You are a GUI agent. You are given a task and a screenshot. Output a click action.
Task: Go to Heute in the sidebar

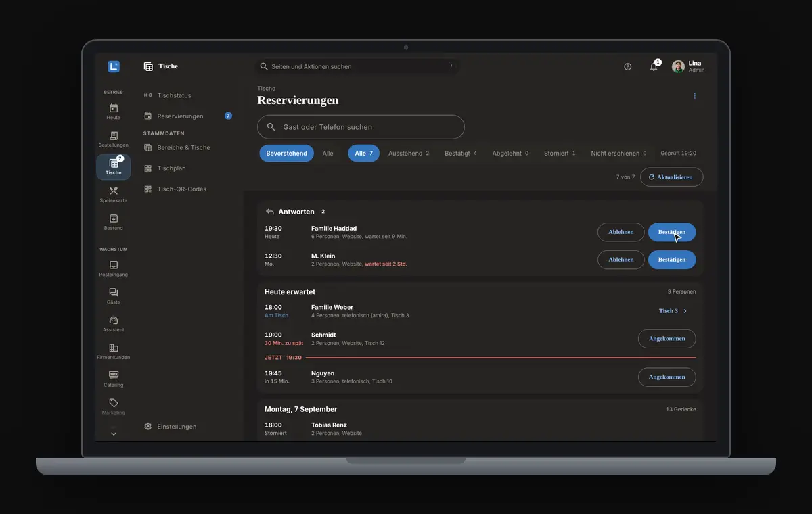click(114, 112)
